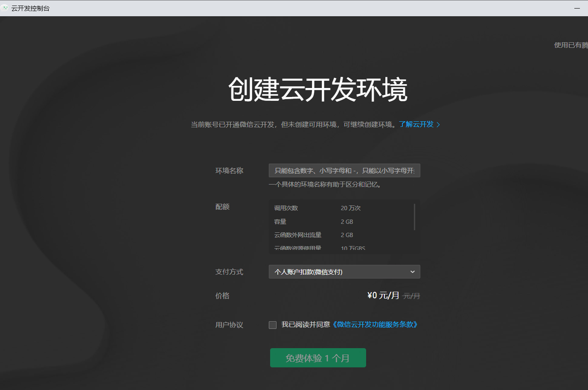588x390 pixels.
Task: Click the 环境名称 label
Action: 229,170
